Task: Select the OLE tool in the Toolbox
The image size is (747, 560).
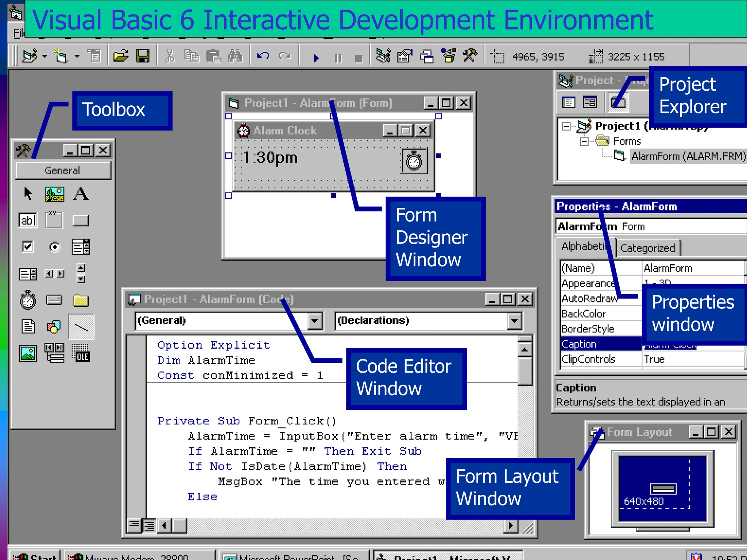Action: (81, 353)
